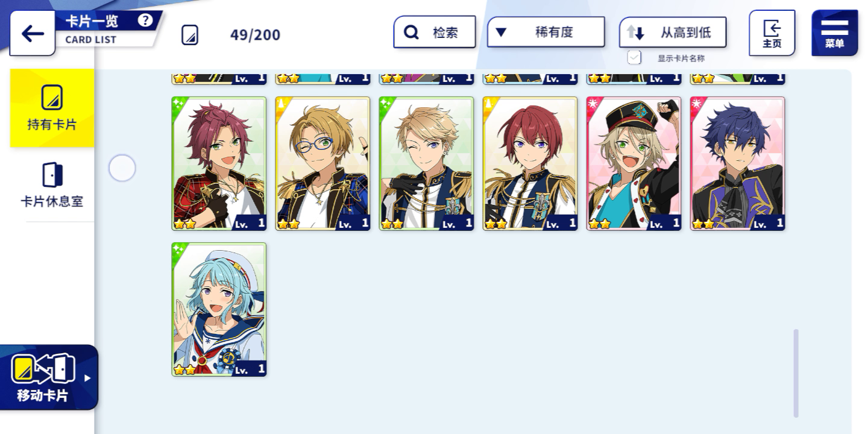
Task: Open the 菜单 hamburger menu
Action: [x=834, y=33]
